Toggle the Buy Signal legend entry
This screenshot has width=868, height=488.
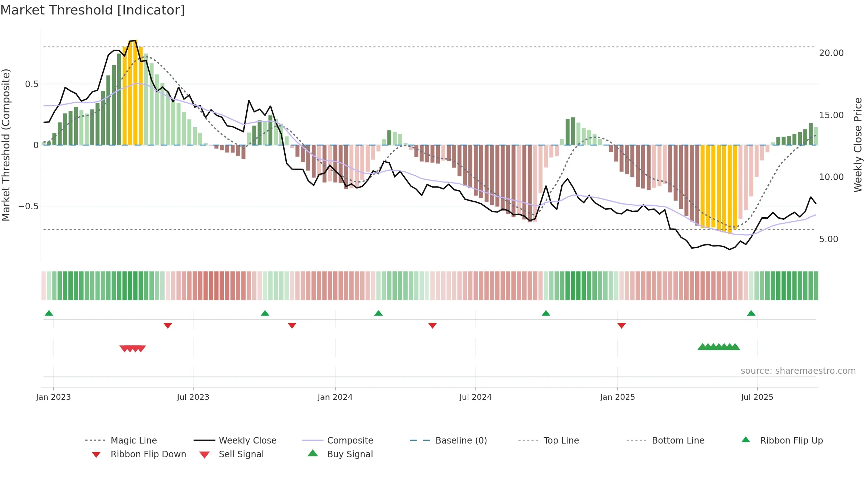340,454
